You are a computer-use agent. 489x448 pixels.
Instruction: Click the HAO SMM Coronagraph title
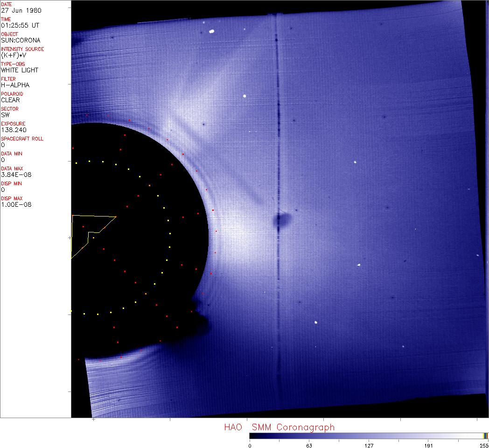point(279,427)
